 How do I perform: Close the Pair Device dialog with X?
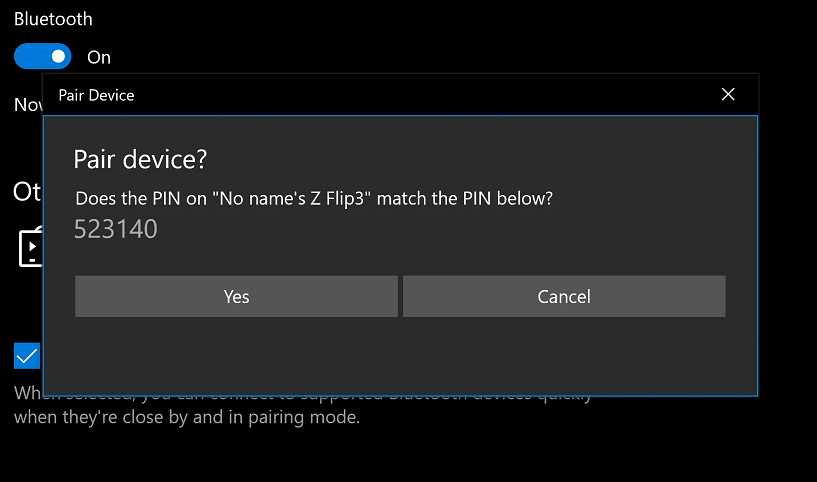[x=728, y=94]
